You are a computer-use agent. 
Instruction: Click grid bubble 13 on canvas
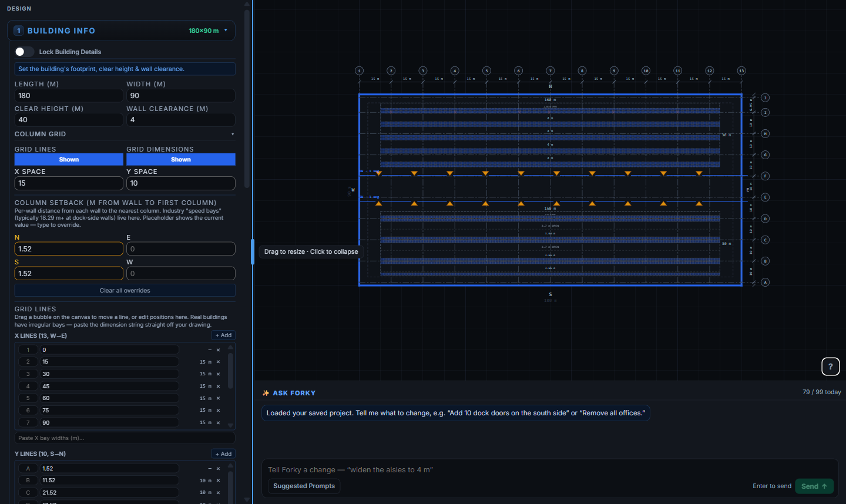click(741, 70)
